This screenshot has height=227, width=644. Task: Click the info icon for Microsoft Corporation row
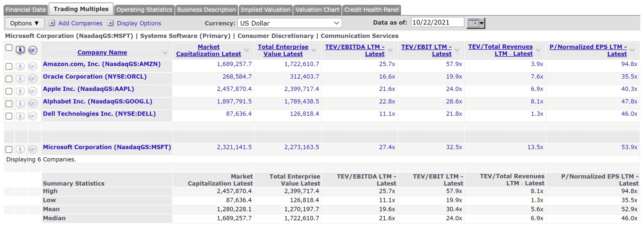tap(20, 149)
